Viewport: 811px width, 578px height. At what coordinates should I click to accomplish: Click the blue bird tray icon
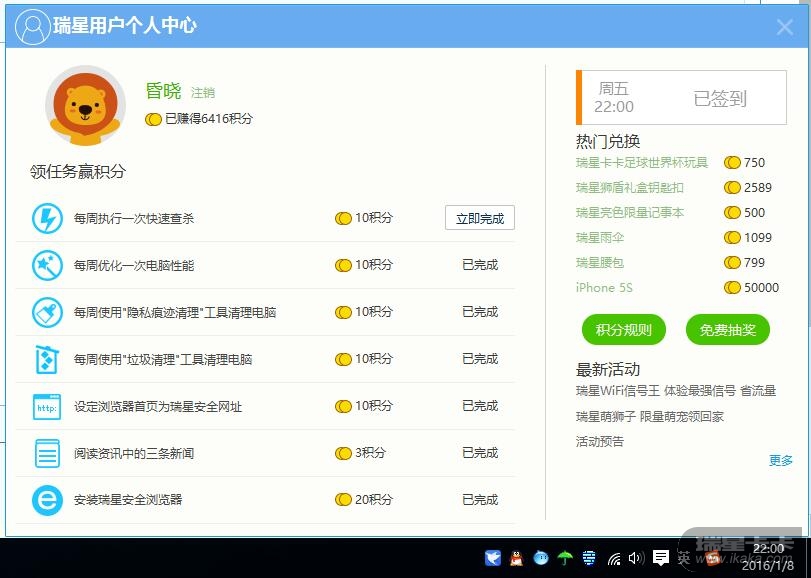pyautogui.click(x=493, y=557)
